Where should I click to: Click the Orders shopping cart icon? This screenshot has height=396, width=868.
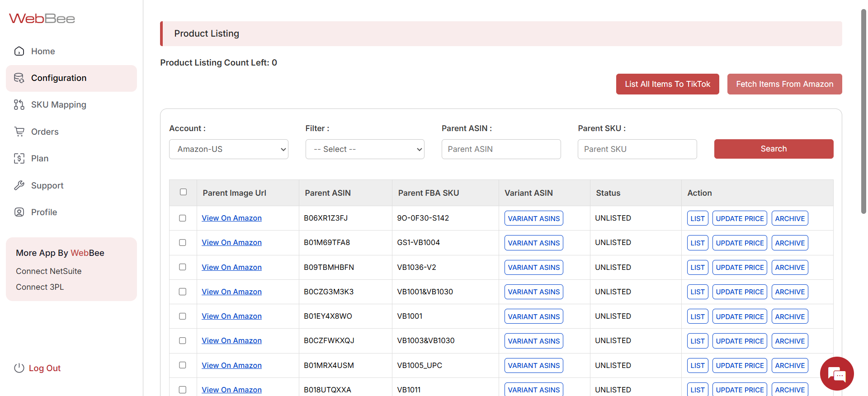click(19, 132)
